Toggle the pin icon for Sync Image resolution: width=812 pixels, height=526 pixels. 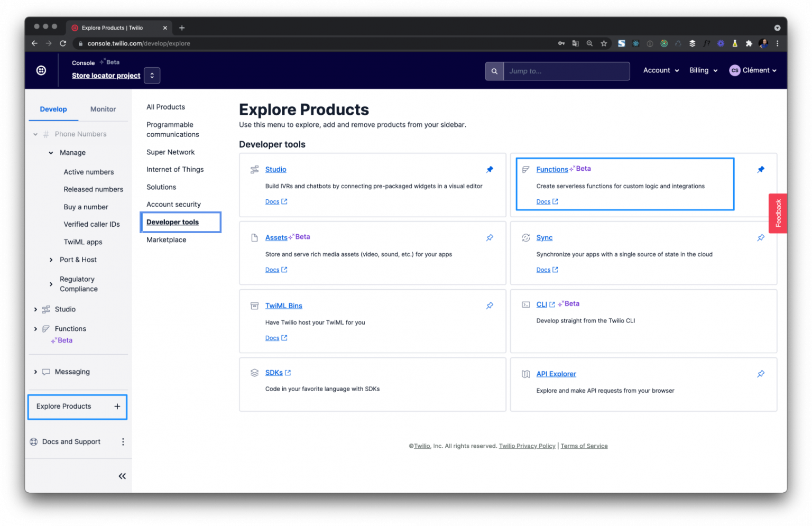[760, 238]
